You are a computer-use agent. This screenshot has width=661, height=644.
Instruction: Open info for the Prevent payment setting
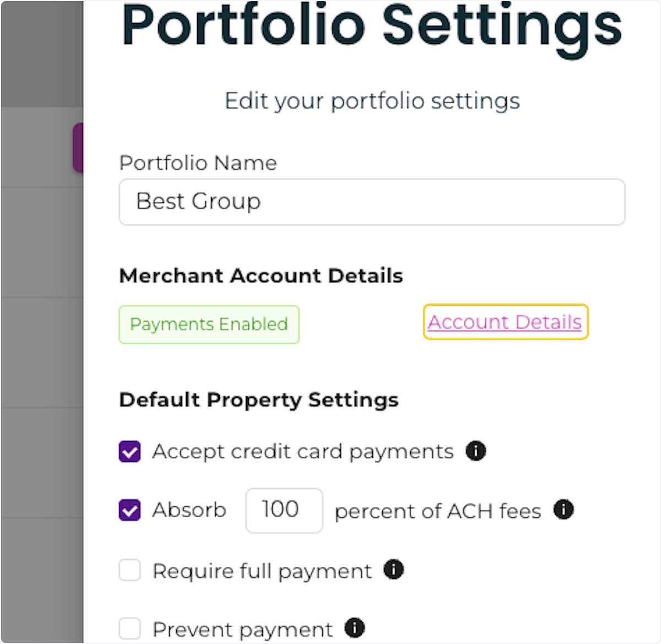(355, 628)
